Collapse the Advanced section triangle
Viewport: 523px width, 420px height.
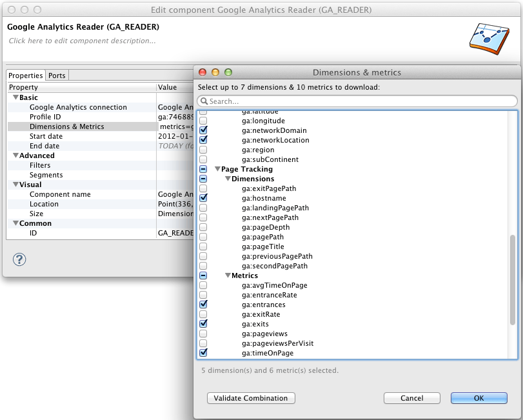(15, 155)
